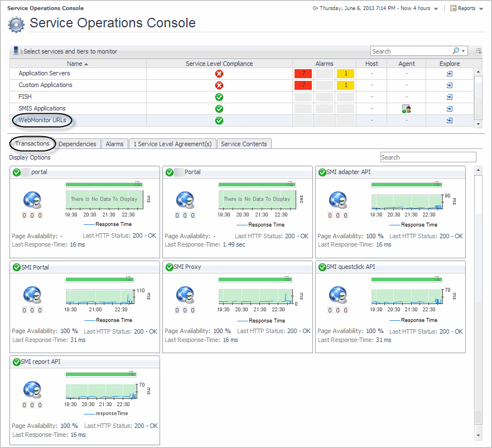This screenshot has width=492, height=448.
Task: Click the SMI adapter API response time chart
Action: (405, 201)
